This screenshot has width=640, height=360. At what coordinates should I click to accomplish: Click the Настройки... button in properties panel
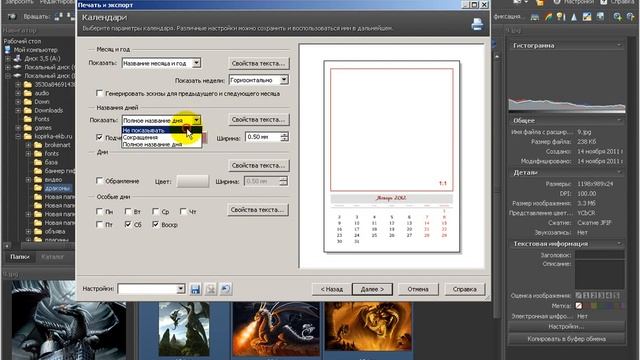566,327
